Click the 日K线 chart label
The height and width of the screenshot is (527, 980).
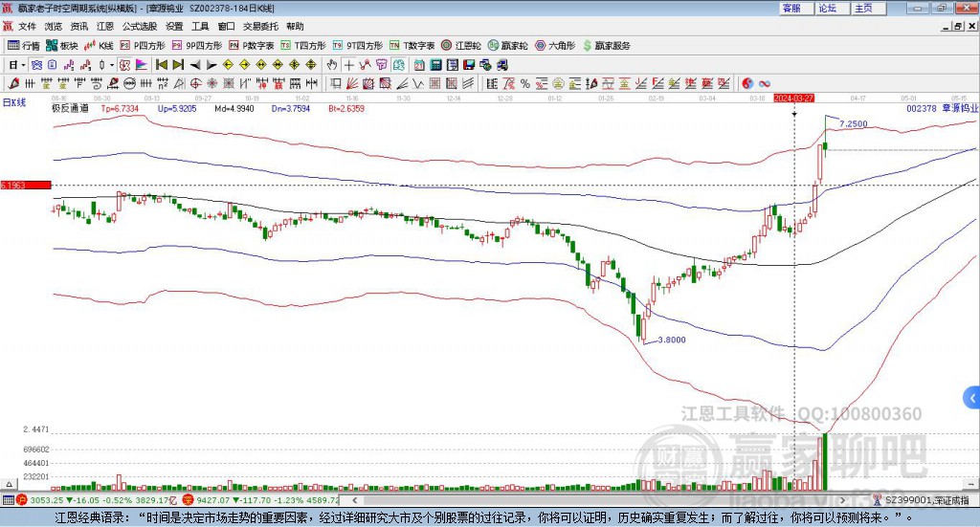click(x=14, y=103)
